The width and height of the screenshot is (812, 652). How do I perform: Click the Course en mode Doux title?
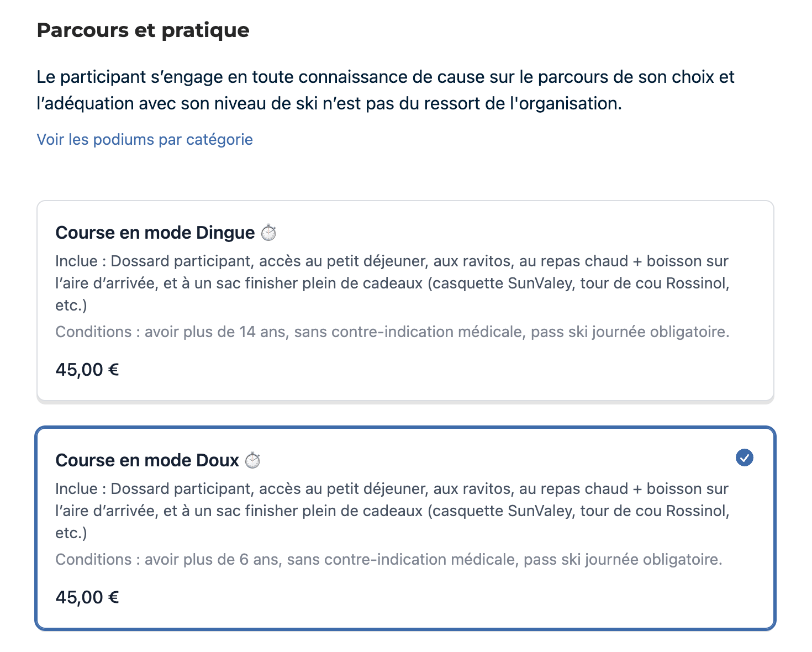click(145, 459)
